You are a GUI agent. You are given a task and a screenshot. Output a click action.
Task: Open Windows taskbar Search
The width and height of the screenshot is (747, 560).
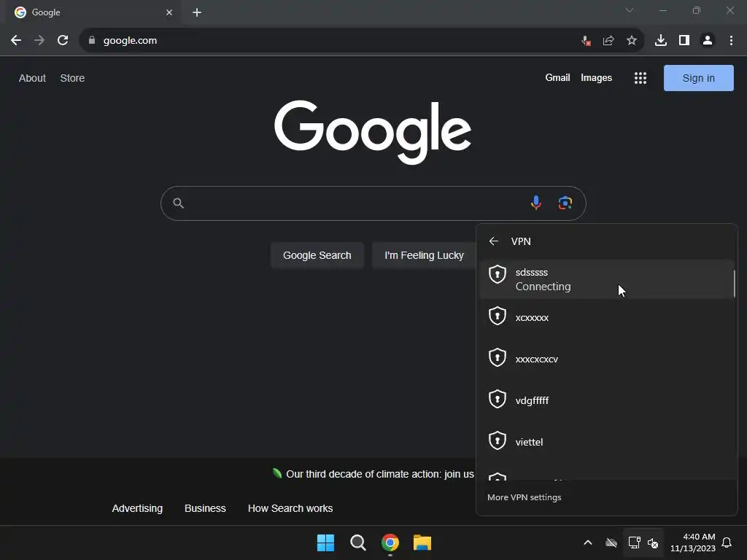(357, 542)
